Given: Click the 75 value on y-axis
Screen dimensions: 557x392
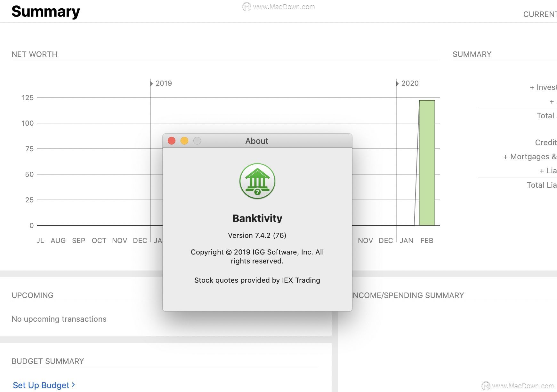Looking at the screenshot, I should coord(29,149).
